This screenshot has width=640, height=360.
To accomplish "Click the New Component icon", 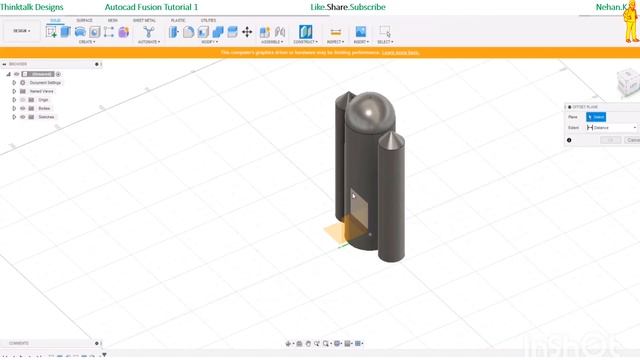I will coord(265,32).
